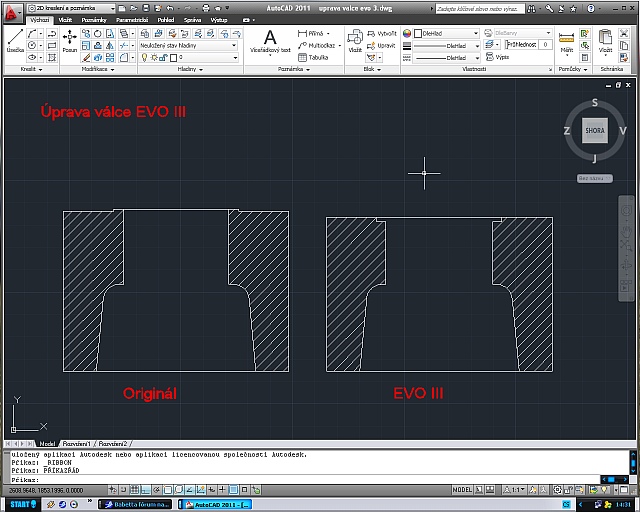This screenshot has height=512, width=640.
Task: Open the DleHlad object color dropdown
Action: click(x=446, y=33)
